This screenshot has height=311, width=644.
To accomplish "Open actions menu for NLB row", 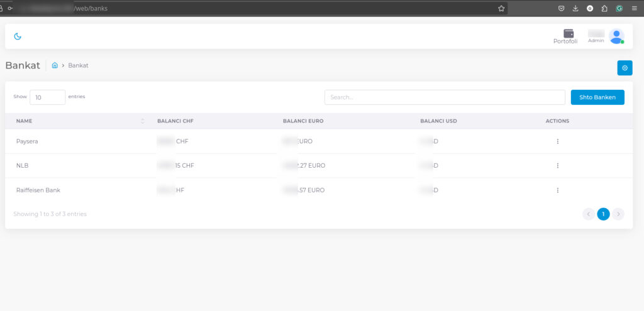I will [x=557, y=166].
